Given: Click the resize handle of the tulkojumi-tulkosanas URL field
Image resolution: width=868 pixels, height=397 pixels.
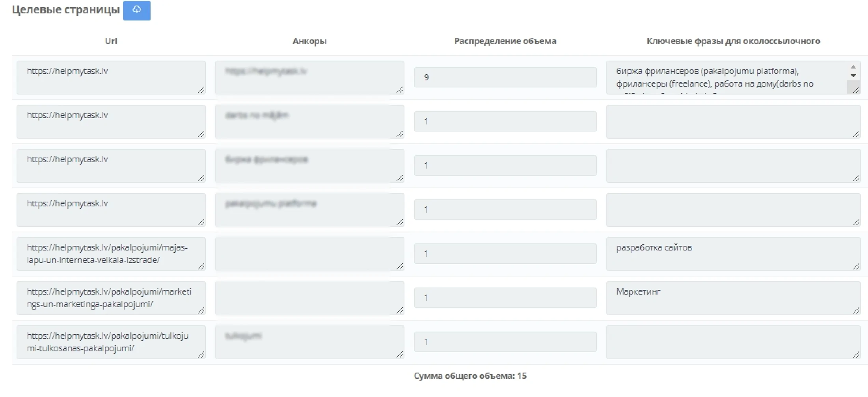Looking at the screenshot, I should click(x=201, y=355).
